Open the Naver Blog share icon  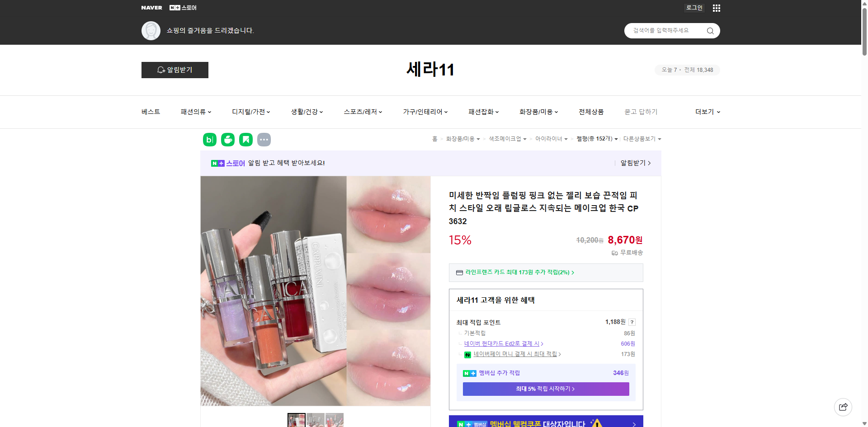coord(209,140)
